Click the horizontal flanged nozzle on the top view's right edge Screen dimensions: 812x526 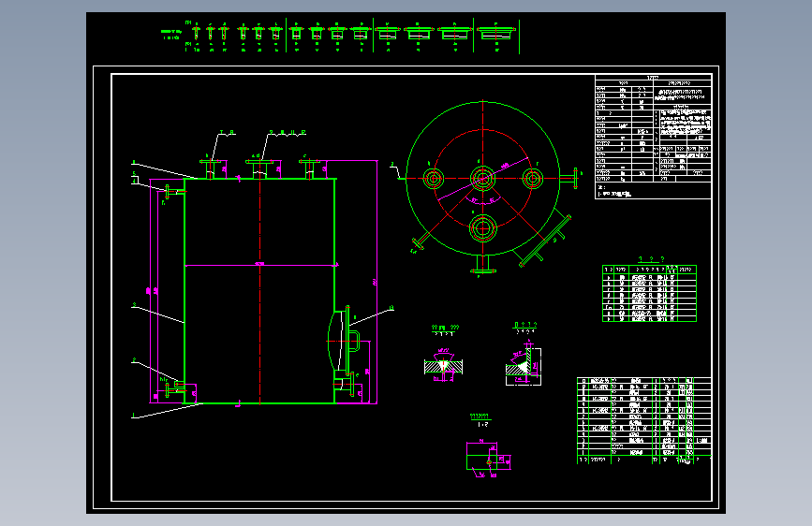pos(568,179)
